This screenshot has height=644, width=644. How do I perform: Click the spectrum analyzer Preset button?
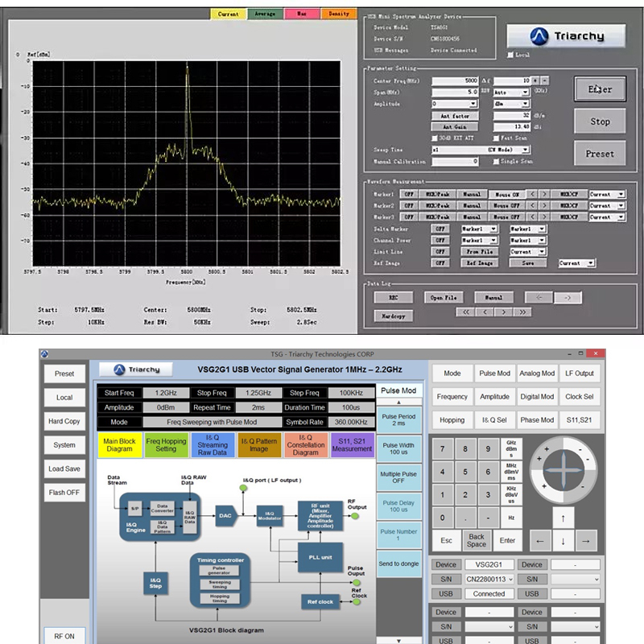click(600, 154)
